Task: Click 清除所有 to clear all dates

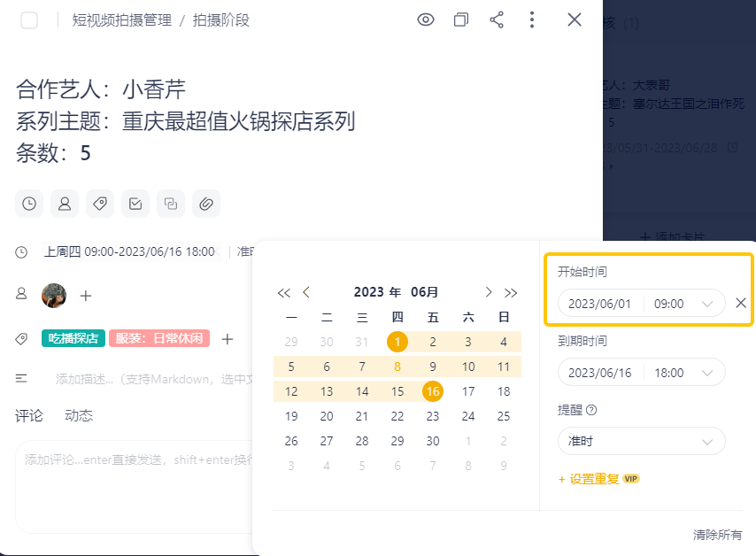Action: point(717,535)
